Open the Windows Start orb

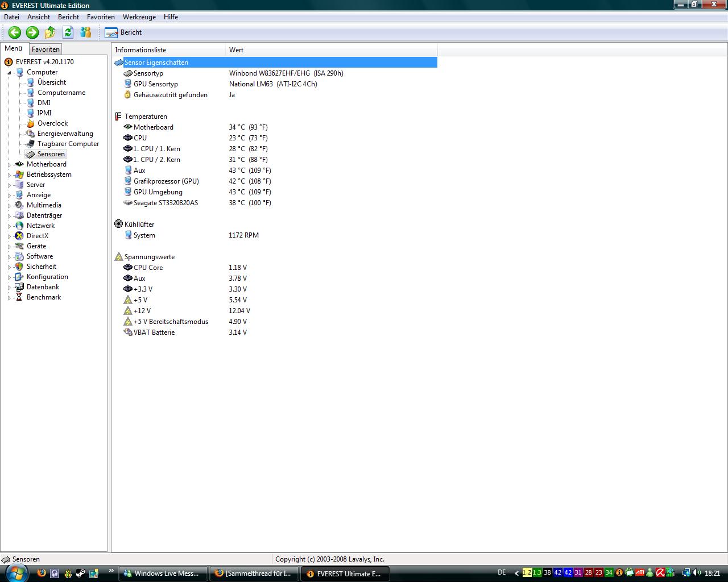click(x=16, y=572)
